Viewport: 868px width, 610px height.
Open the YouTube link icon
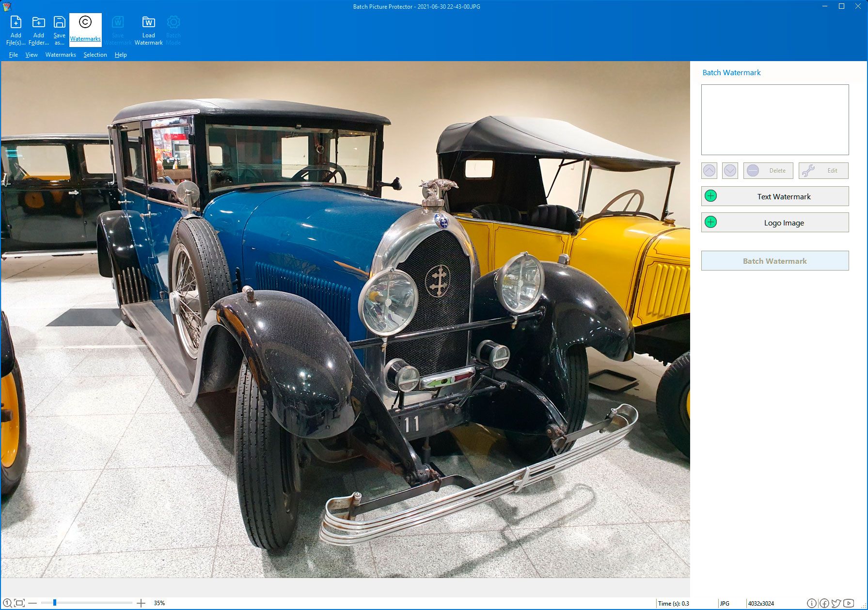click(x=848, y=603)
